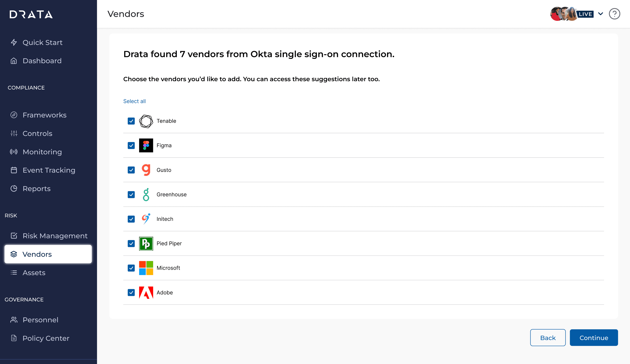The width and height of the screenshot is (630, 364).
Task: Toggle the Initech vendor checkbox
Action: [x=131, y=219]
